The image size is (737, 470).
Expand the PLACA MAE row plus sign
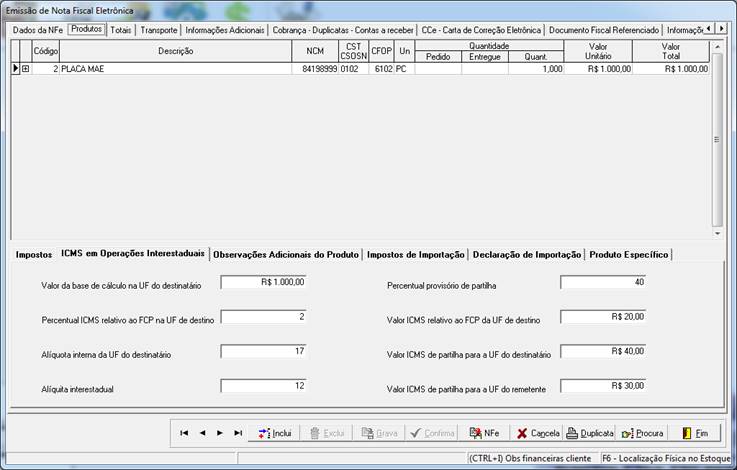(25, 69)
